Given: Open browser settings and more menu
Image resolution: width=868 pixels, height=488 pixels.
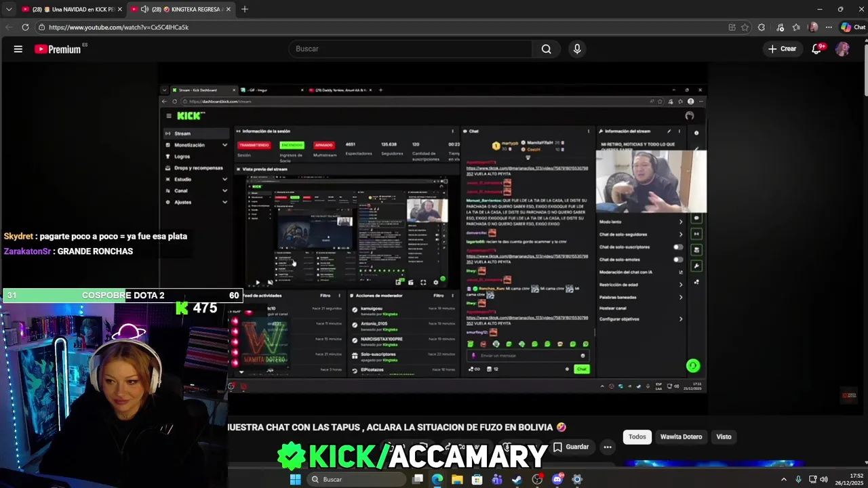Looking at the screenshot, I should (x=829, y=27).
